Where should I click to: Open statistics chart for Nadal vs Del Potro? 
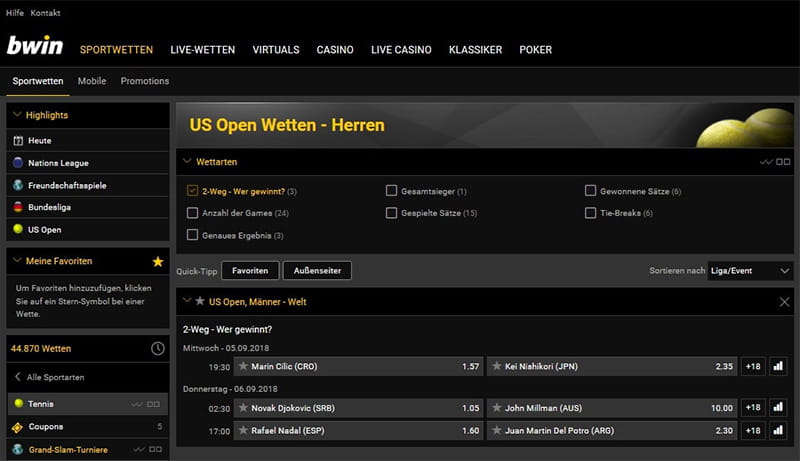pos(778,430)
